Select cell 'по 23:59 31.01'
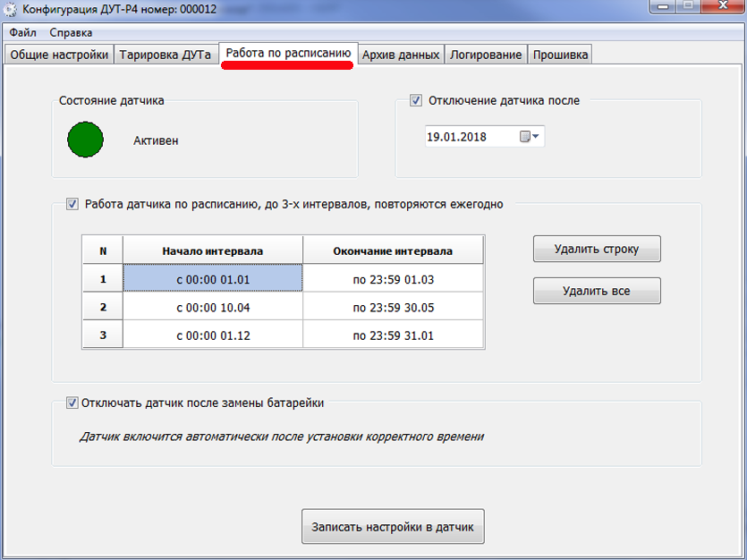This screenshot has height=560, width=747. click(394, 335)
